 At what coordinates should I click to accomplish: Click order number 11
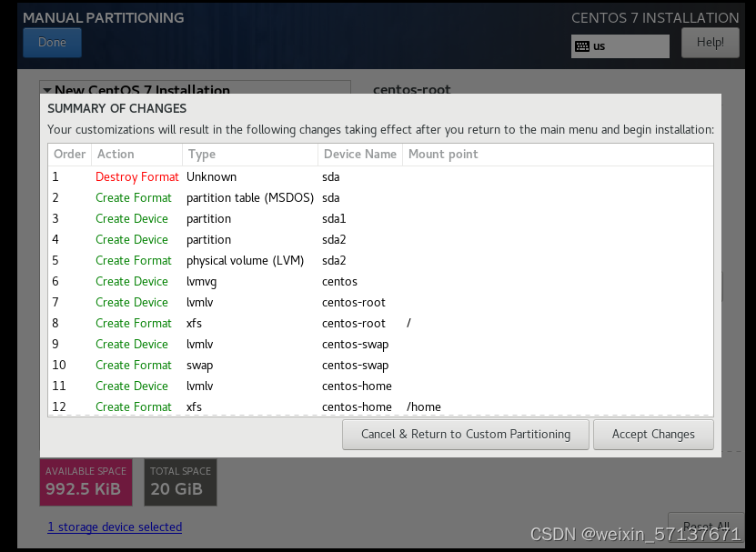coord(59,386)
